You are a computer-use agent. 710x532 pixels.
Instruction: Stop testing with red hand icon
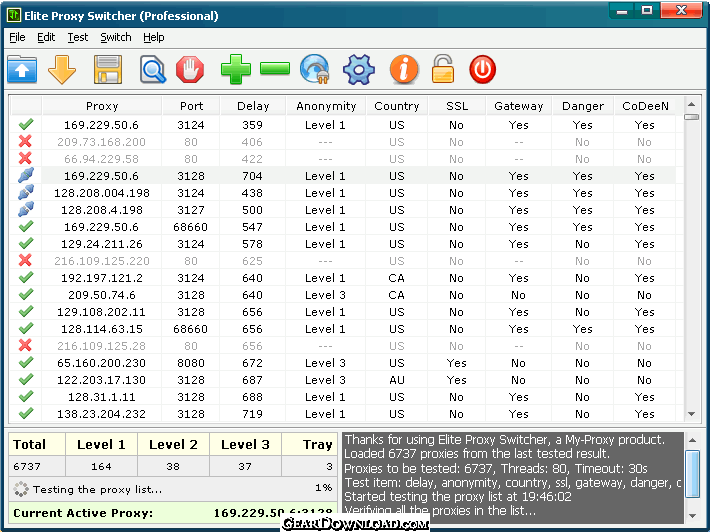190,69
